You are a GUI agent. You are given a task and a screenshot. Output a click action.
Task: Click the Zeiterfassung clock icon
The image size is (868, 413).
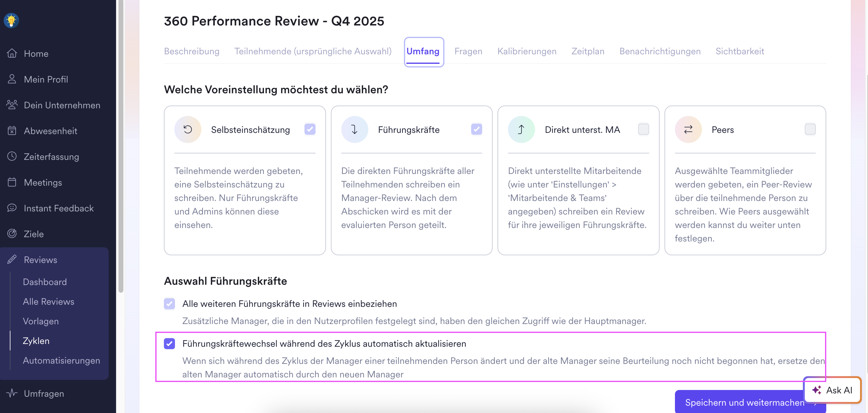coord(12,156)
